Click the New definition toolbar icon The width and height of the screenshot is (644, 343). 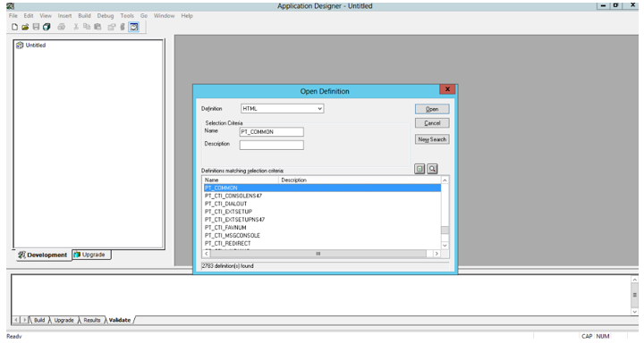pos(15,27)
